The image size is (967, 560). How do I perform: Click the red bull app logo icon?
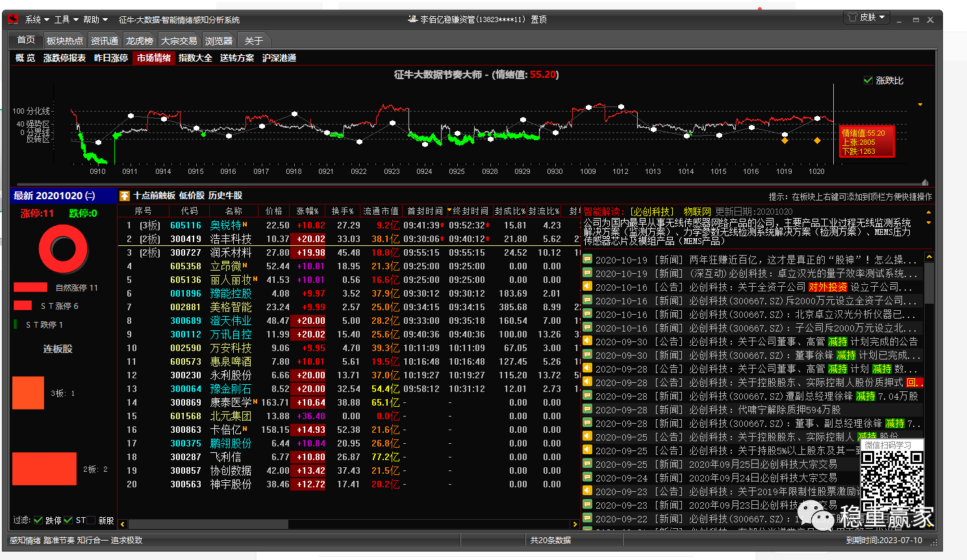13,19
